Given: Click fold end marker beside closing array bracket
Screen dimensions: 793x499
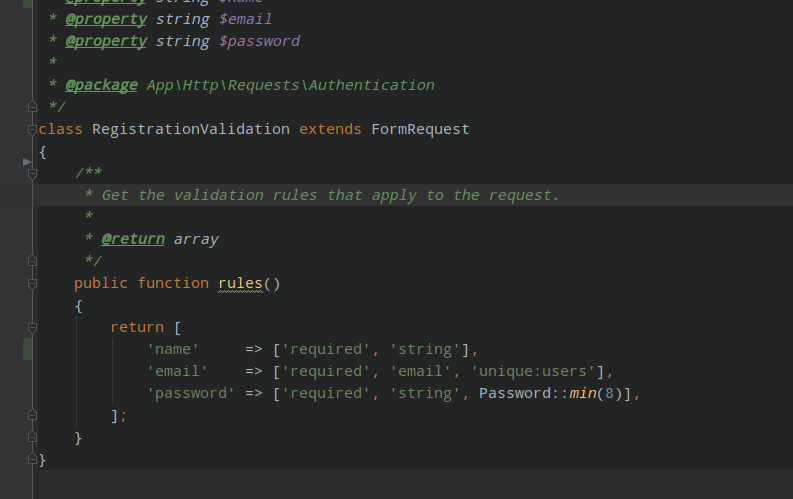Looking at the screenshot, I should point(32,415).
